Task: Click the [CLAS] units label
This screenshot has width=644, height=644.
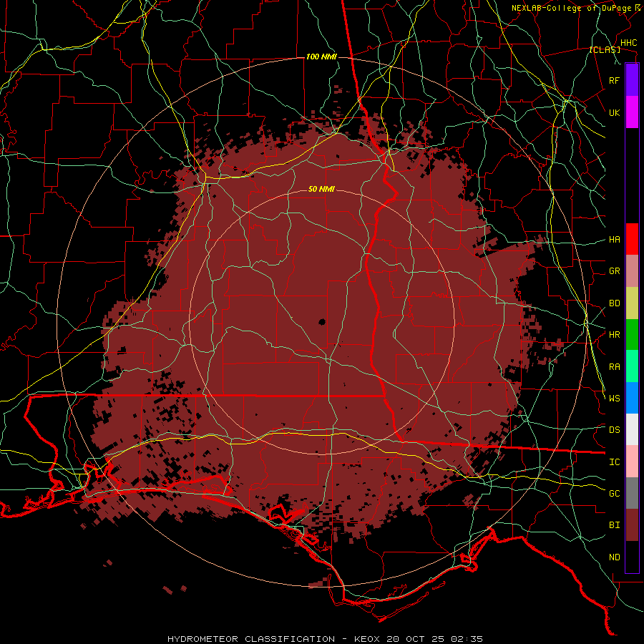Action: 605,50
